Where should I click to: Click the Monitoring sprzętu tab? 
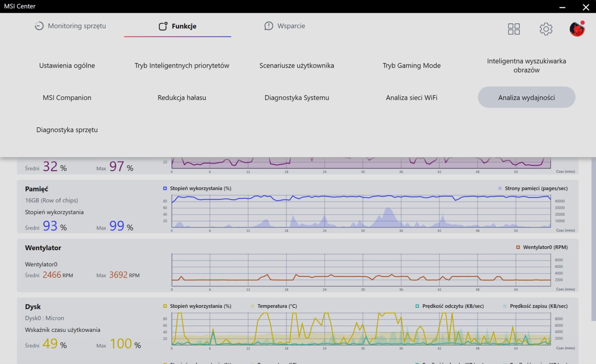point(70,26)
